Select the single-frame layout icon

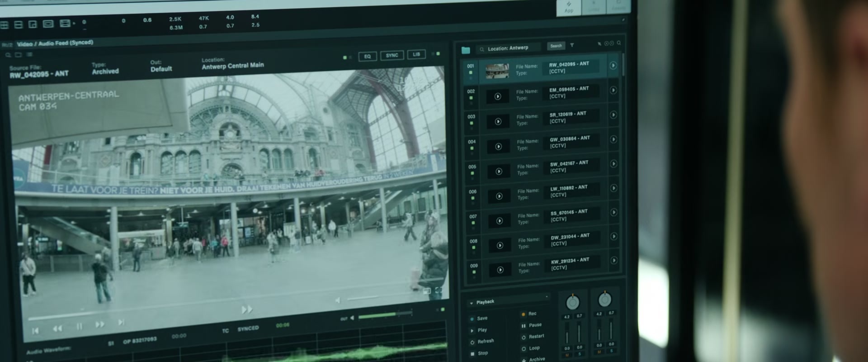[48, 24]
